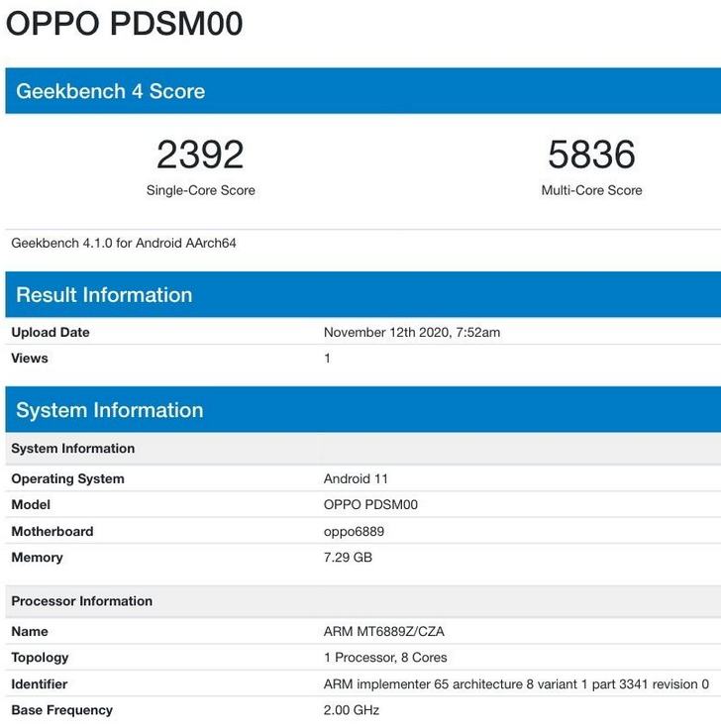Click the Processor Information subheading
721x728 pixels.
pyautogui.click(x=82, y=601)
